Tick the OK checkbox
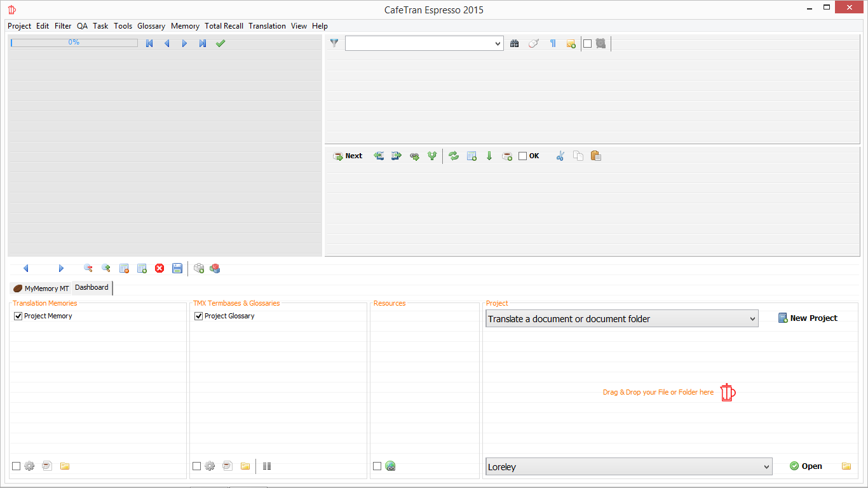 (522, 156)
